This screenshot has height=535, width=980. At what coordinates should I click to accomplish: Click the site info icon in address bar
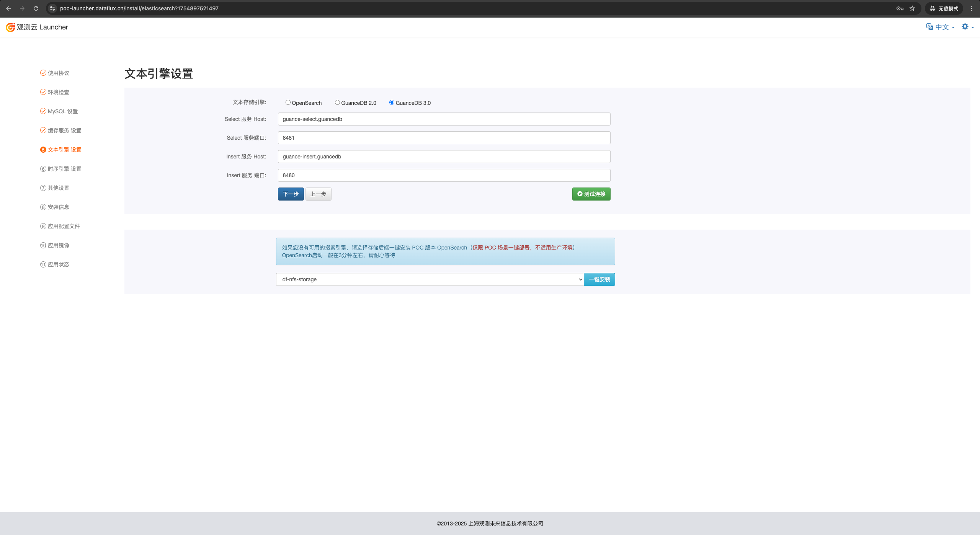[x=52, y=8]
